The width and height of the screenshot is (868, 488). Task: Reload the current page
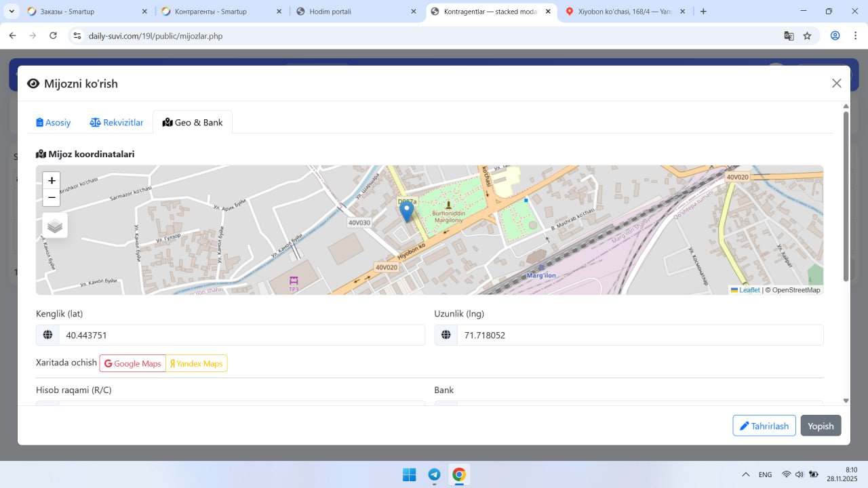53,36
